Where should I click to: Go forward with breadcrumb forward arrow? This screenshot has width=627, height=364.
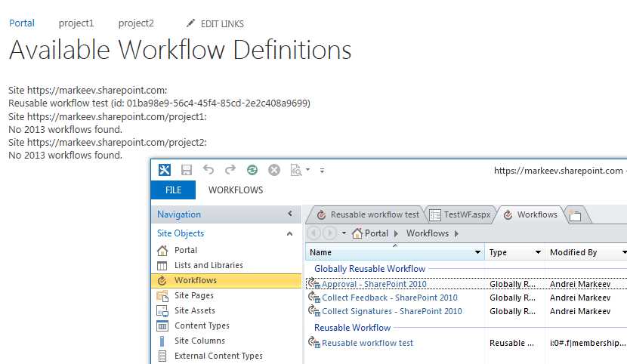pos(330,233)
